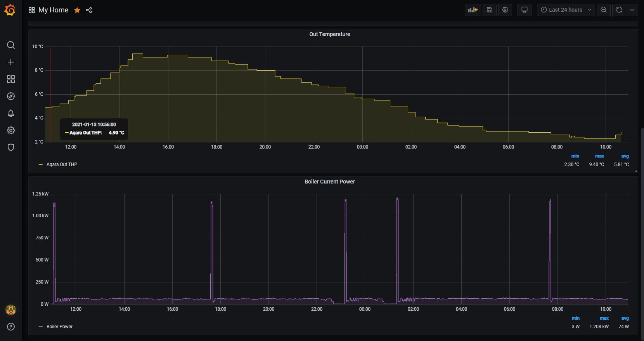Zoom out the time range

pyautogui.click(x=604, y=10)
